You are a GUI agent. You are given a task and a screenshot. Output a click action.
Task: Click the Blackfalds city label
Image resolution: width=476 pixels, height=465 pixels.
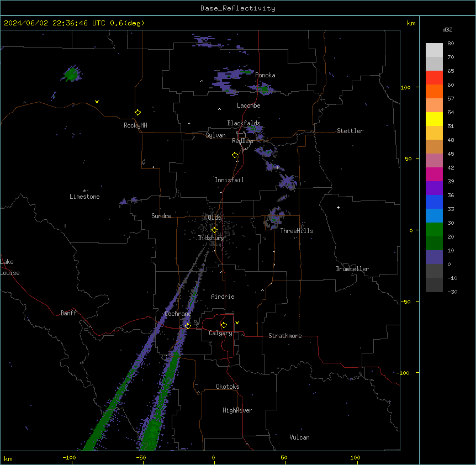click(244, 123)
